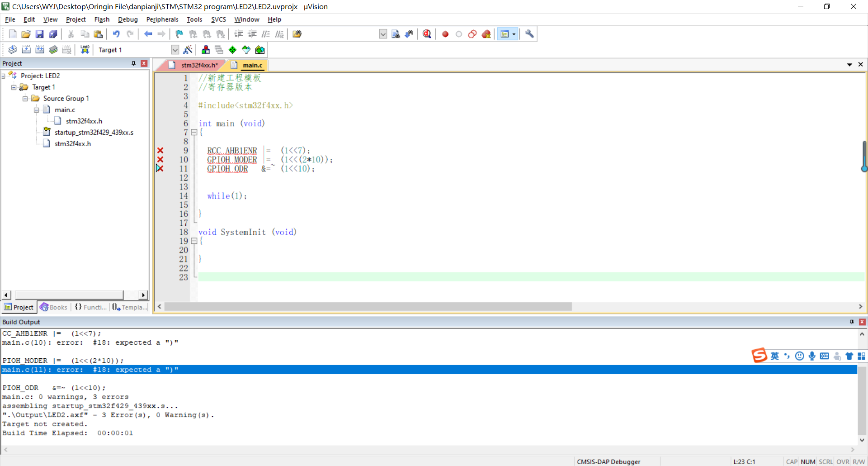The image size is (868, 466).
Task: Open the Flash menu
Action: [102, 19]
